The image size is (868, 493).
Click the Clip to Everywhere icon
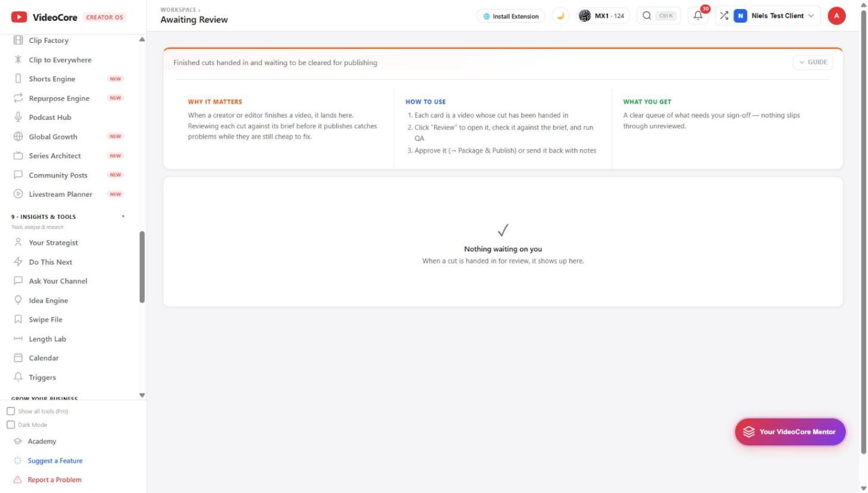tap(18, 60)
